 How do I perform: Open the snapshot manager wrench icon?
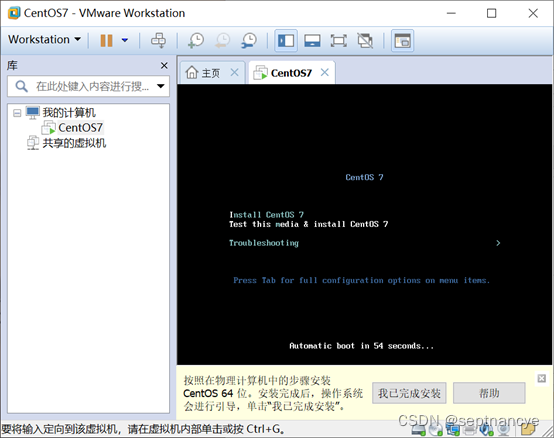click(249, 40)
